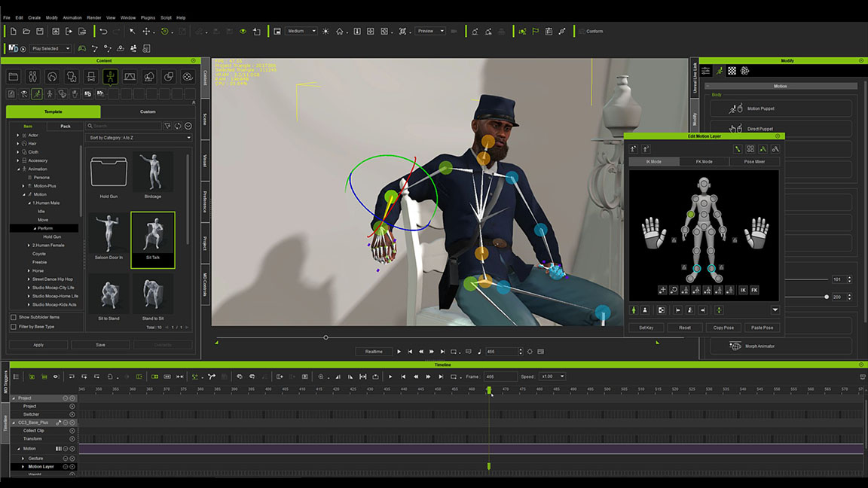Open the Actor category icon in Content
This screenshot has width=868, height=488.
(32, 76)
